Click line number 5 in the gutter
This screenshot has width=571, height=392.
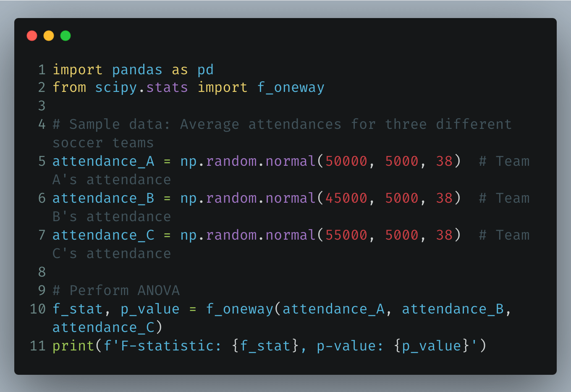tap(42, 161)
